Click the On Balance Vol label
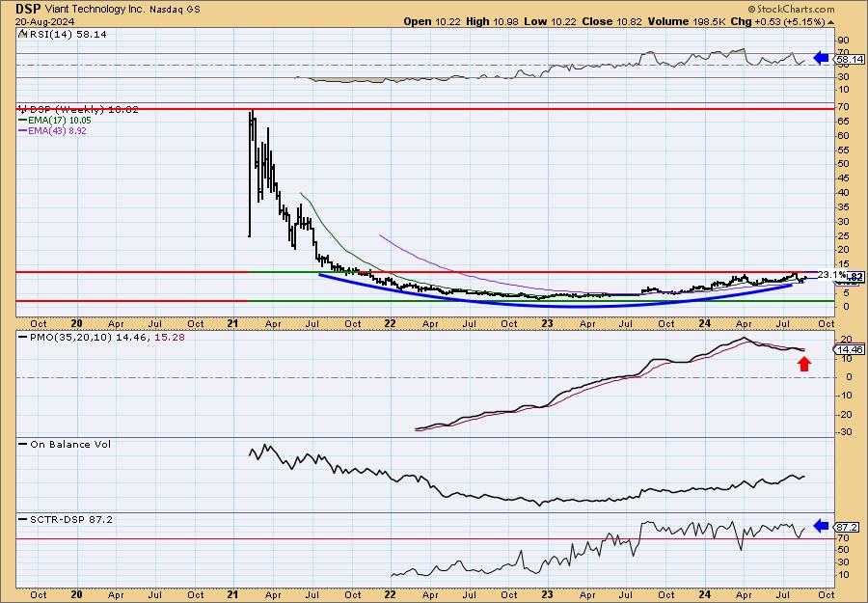The width and height of the screenshot is (868, 603). 66,444
